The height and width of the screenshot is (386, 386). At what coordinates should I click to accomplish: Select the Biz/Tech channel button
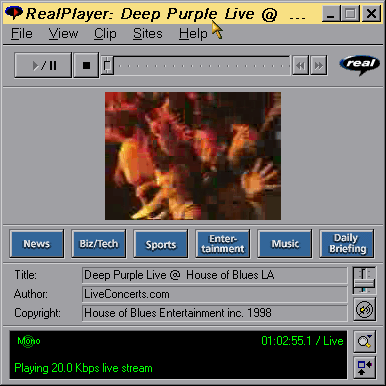[99, 244]
